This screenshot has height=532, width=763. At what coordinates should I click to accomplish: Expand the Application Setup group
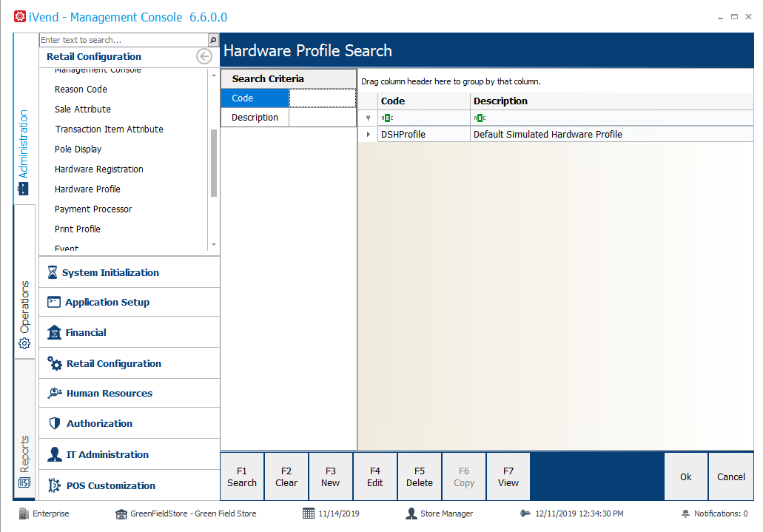tap(130, 303)
